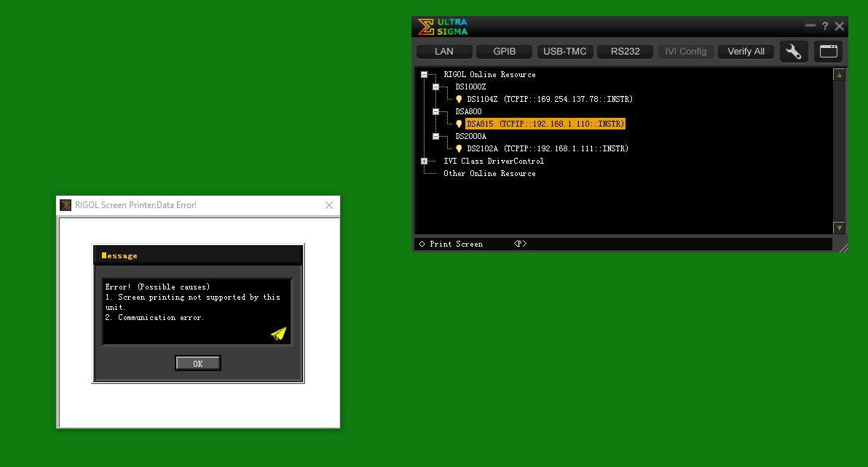Select the DSA800 group label
Image resolution: width=868 pixels, height=467 pixels.
(468, 111)
